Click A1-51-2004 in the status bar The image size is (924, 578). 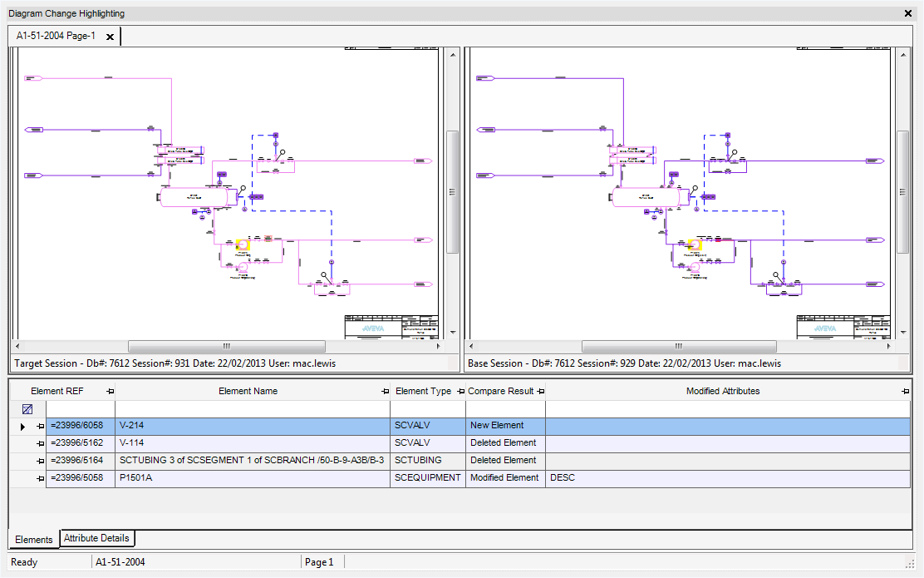(x=120, y=562)
